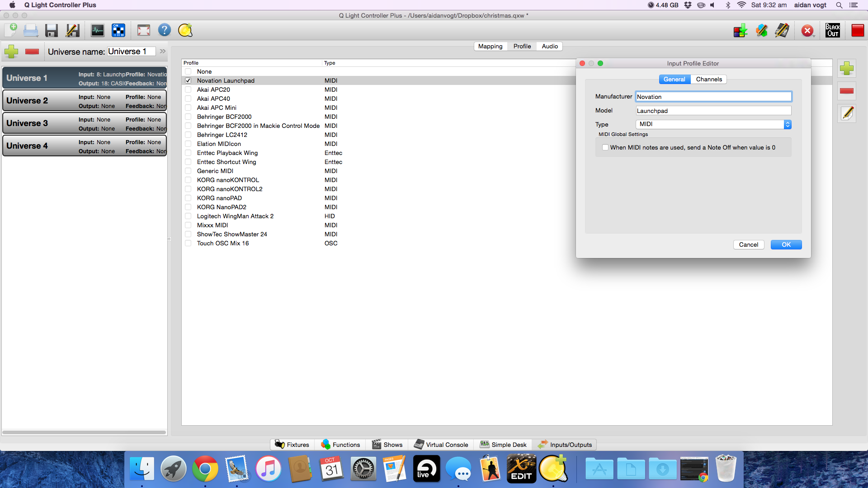Open the Shows panel
The height and width of the screenshot is (488, 868).
pos(387,445)
